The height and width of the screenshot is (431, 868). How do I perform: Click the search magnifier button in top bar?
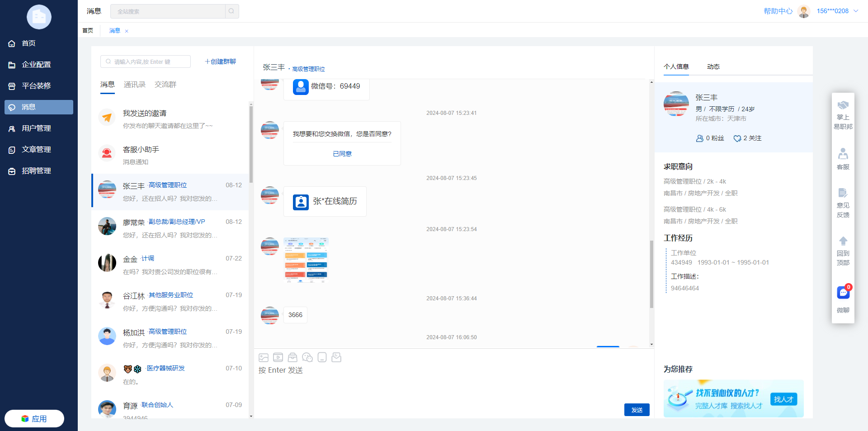(x=231, y=11)
